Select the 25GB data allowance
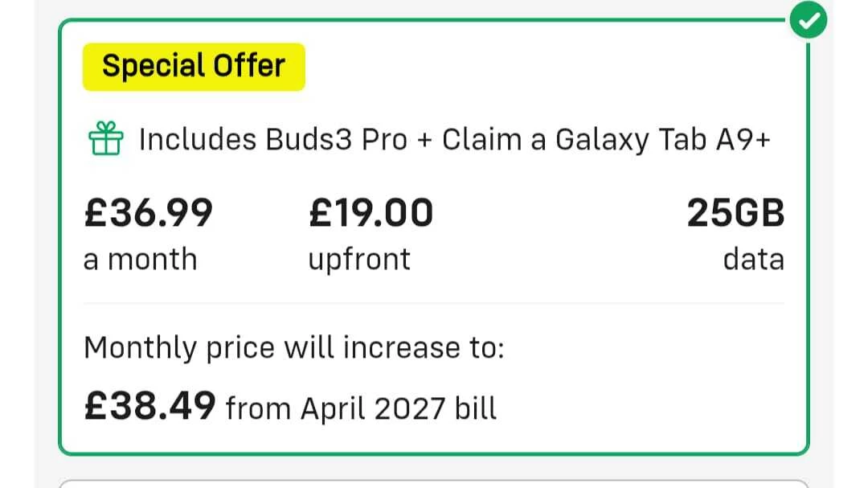This screenshot has height=488, width=868. click(735, 214)
